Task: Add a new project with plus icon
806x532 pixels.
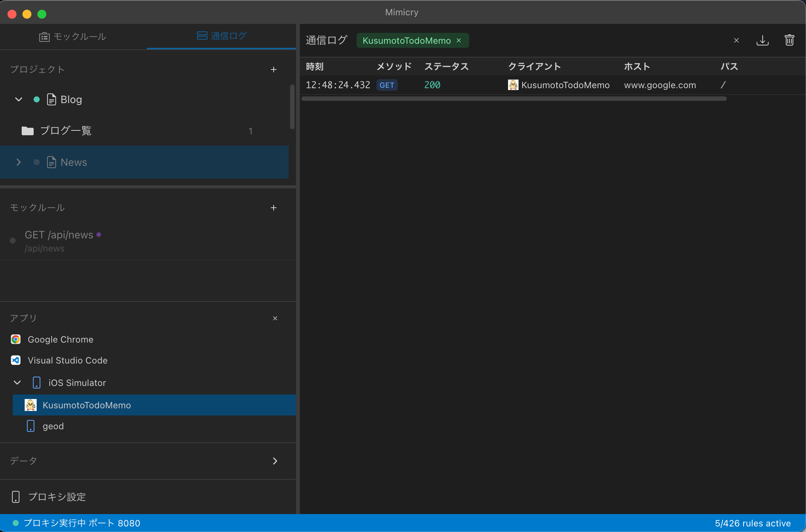Action: [x=274, y=69]
